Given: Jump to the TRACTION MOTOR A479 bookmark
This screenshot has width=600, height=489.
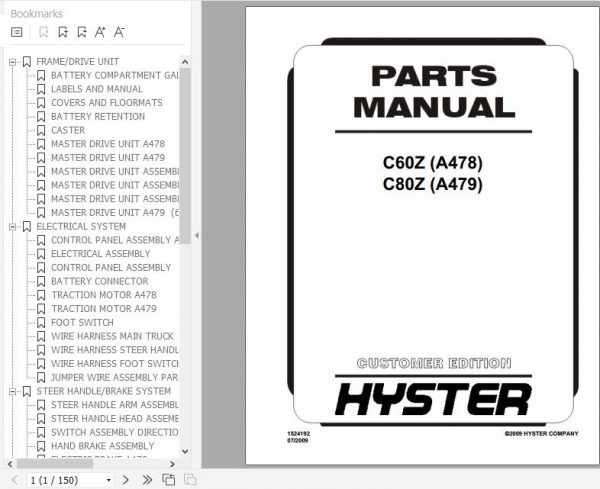Looking at the screenshot, I should pyautogui.click(x=104, y=309).
